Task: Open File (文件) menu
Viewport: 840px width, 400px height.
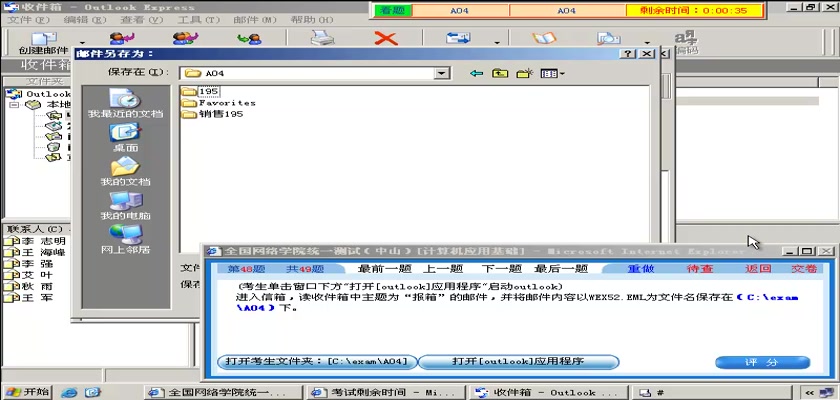Action: click(28, 20)
